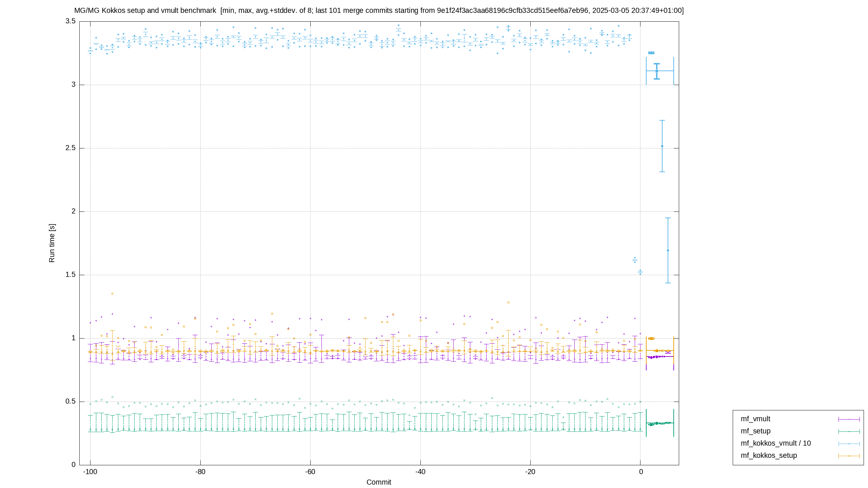Screen dimensions: 868x488
Task: Click the -20 x-axis tick label
Action: click(530, 472)
